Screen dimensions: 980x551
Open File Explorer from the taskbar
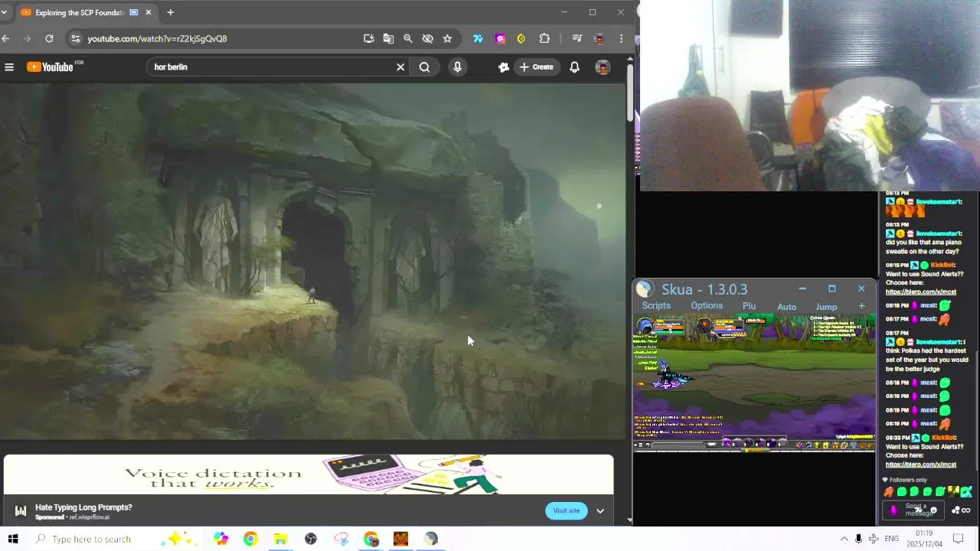(x=280, y=539)
